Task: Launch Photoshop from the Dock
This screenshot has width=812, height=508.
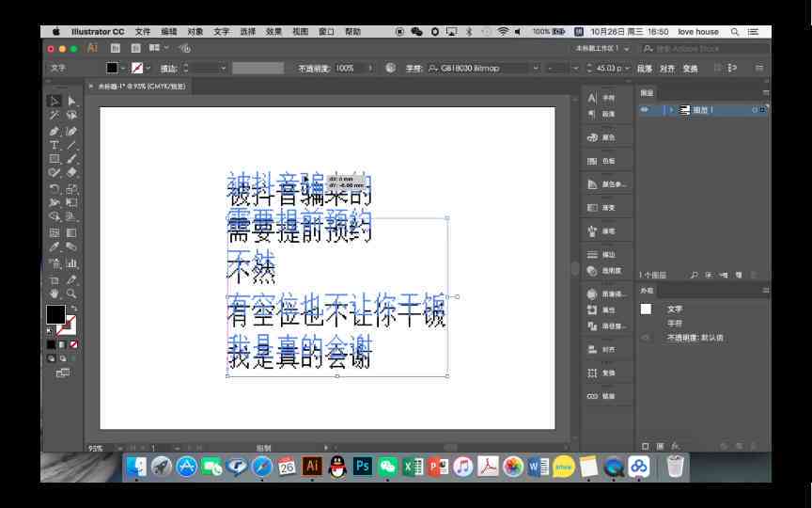Action: (x=362, y=466)
